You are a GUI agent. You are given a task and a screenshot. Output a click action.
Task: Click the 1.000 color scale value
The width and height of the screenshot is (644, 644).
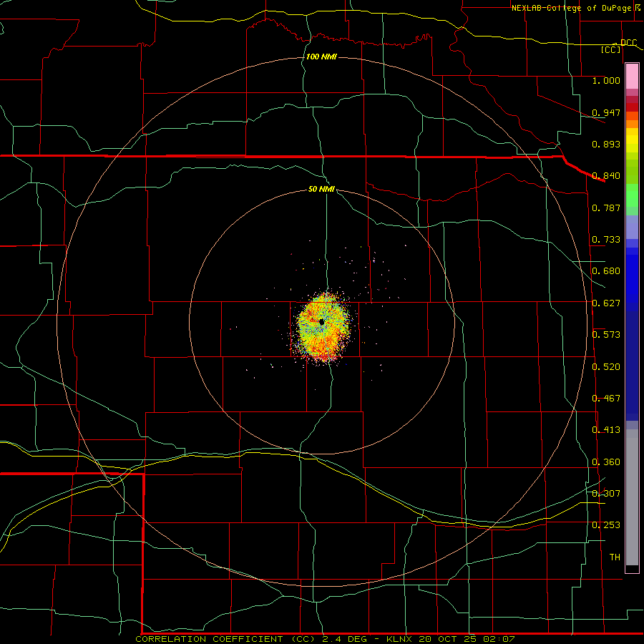[606, 80]
